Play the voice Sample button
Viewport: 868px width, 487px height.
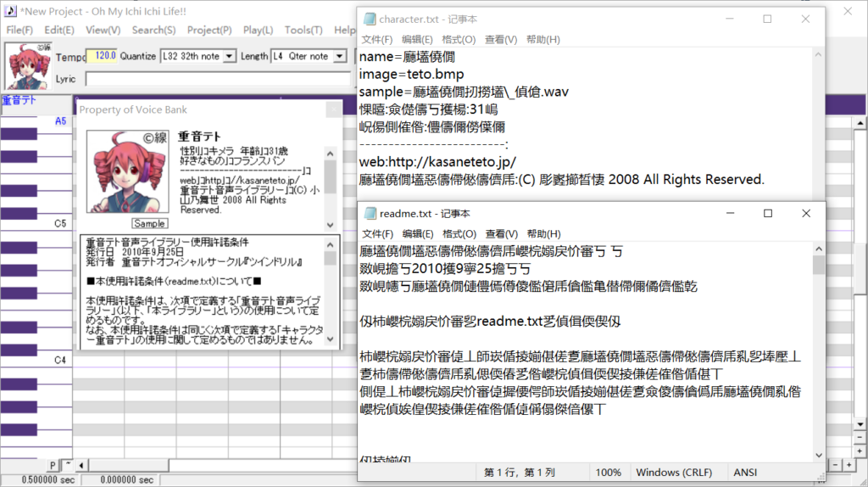149,223
